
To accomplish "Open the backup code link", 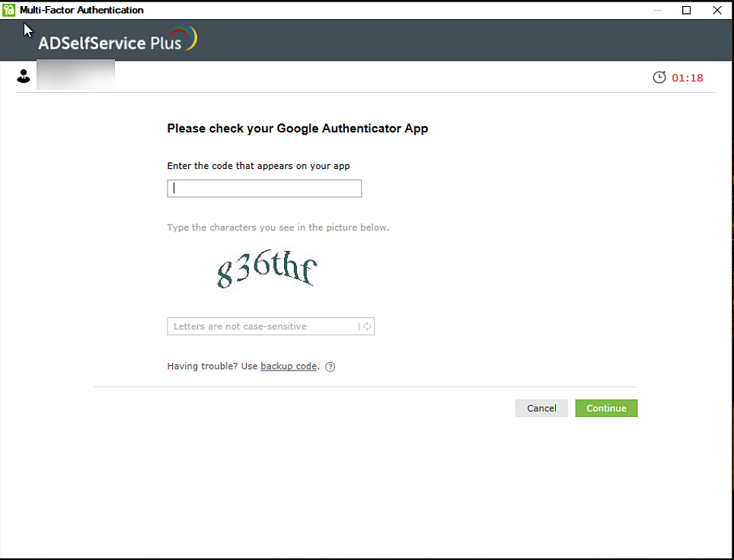I will coord(289,366).
